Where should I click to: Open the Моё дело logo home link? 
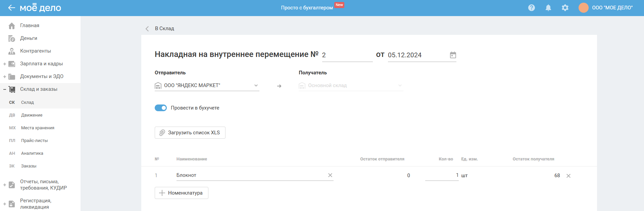[40, 8]
